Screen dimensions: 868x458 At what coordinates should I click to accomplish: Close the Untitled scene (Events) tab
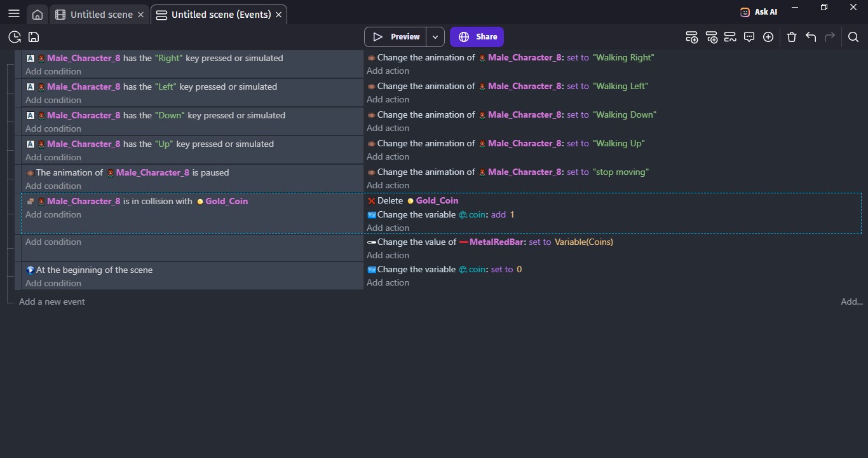pyautogui.click(x=278, y=15)
